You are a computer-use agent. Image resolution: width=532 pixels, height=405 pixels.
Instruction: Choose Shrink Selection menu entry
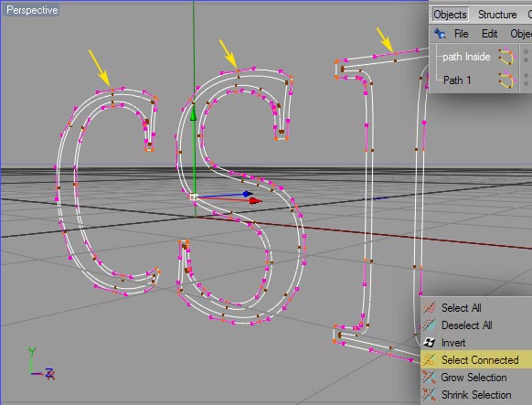(476, 395)
